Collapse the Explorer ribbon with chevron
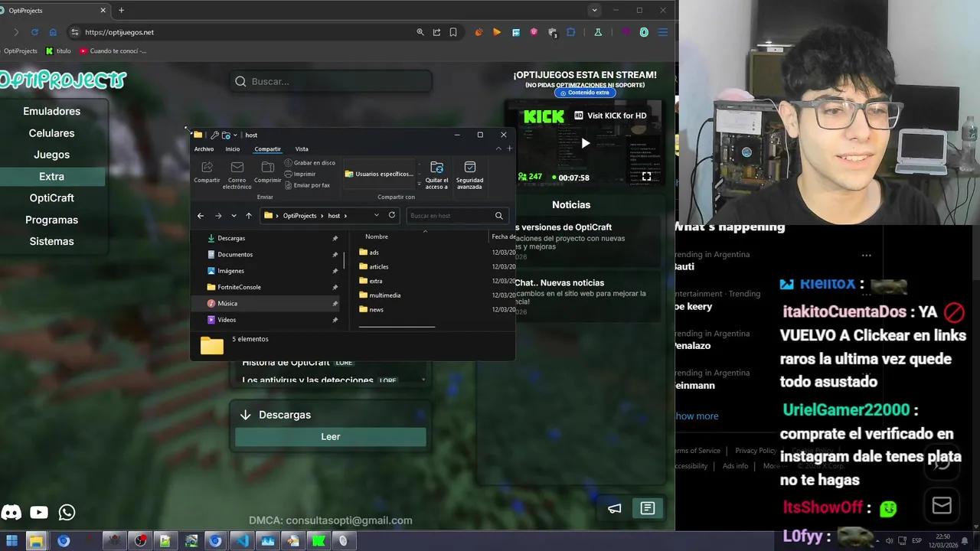The image size is (980, 551). pyautogui.click(x=498, y=148)
